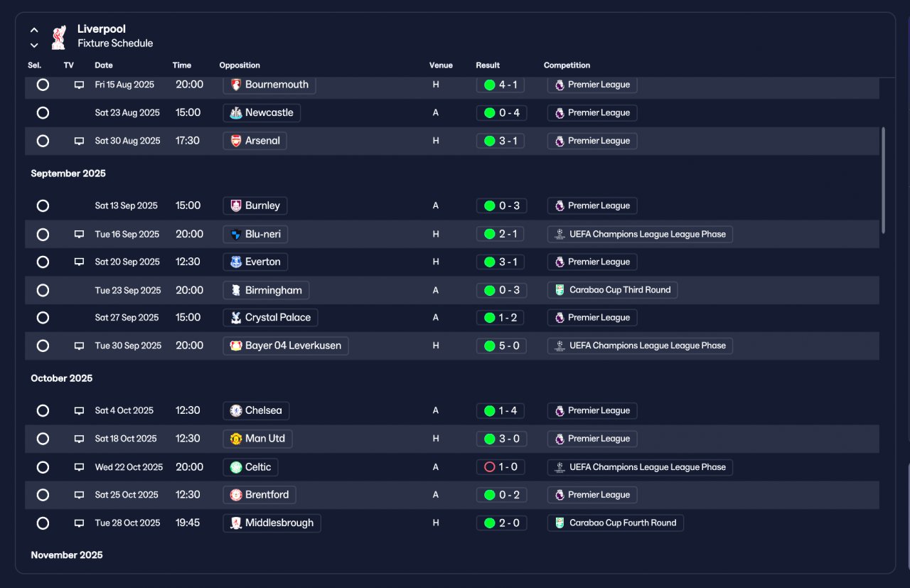The width and height of the screenshot is (910, 588).
Task: Click the Liverpool club crest icon
Action: (59, 37)
